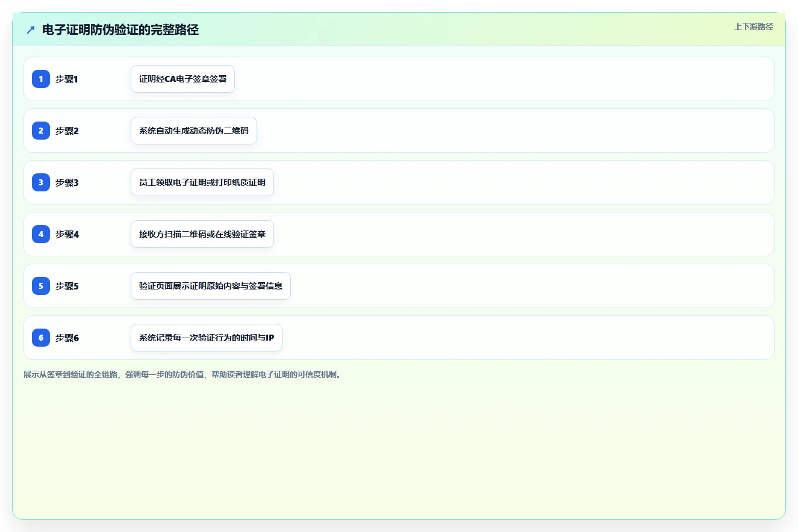Click the 步骤5 label
The image size is (798, 532).
[x=67, y=286]
